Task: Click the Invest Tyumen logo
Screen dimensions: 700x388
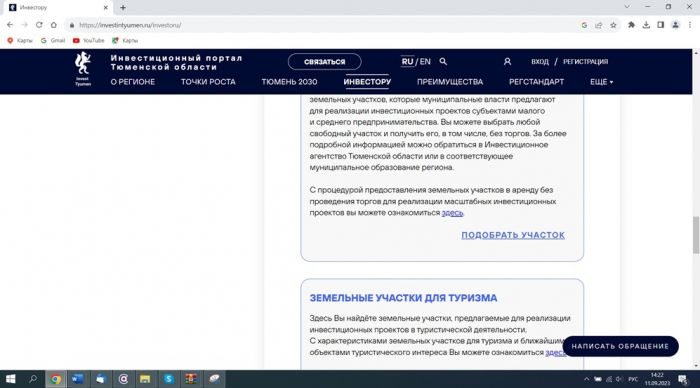Action: 83,68
